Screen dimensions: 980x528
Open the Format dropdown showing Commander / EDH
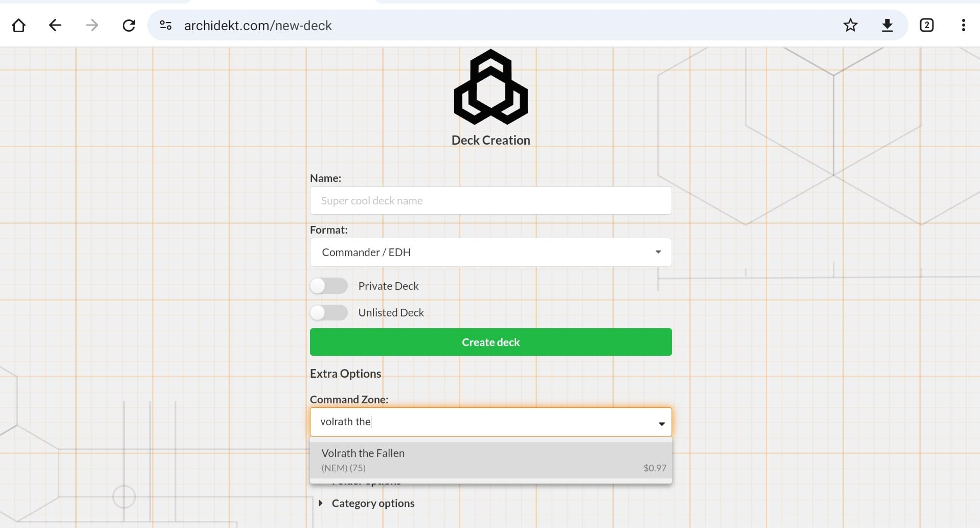pos(491,252)
